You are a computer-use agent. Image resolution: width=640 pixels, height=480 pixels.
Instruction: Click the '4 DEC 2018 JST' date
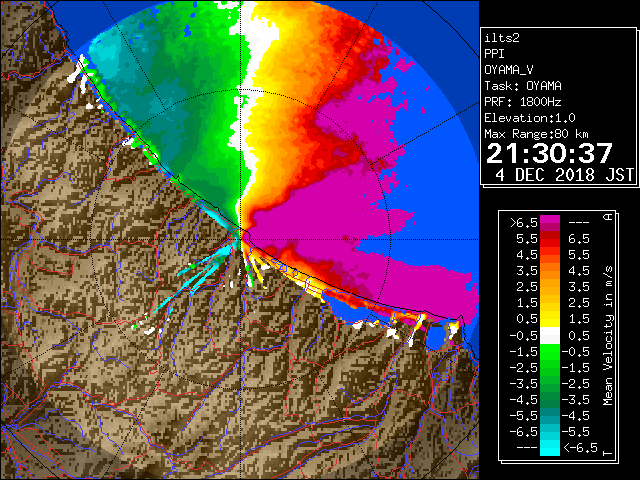[x=564, y=175]
